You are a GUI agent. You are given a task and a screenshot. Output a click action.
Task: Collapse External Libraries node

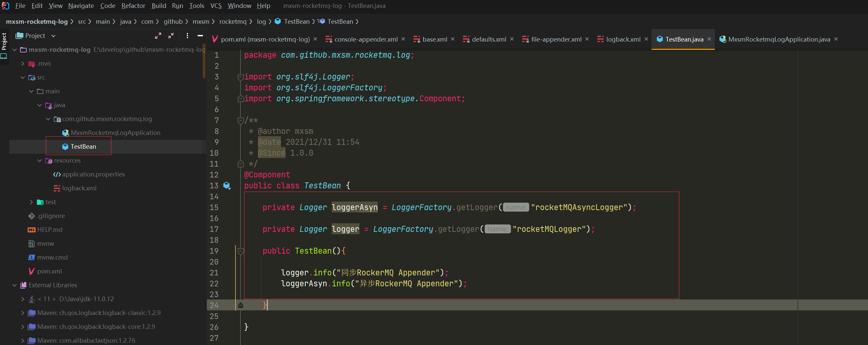pyautogui.click(x=14, y=285)
